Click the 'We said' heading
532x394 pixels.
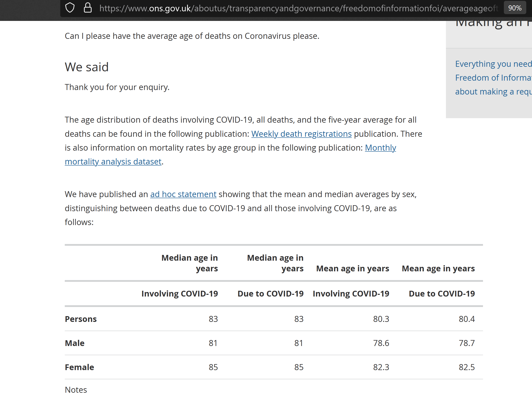[x=87, y=67]
